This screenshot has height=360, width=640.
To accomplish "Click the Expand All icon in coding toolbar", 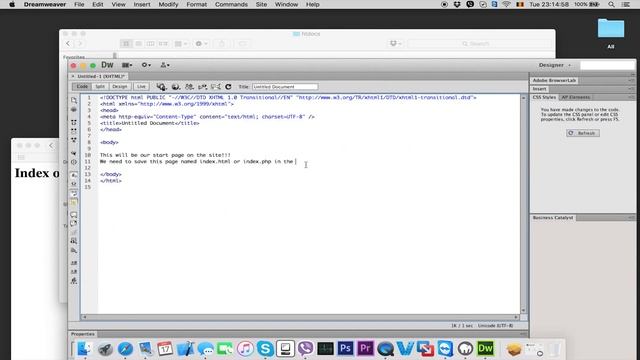I will point(74,140).
